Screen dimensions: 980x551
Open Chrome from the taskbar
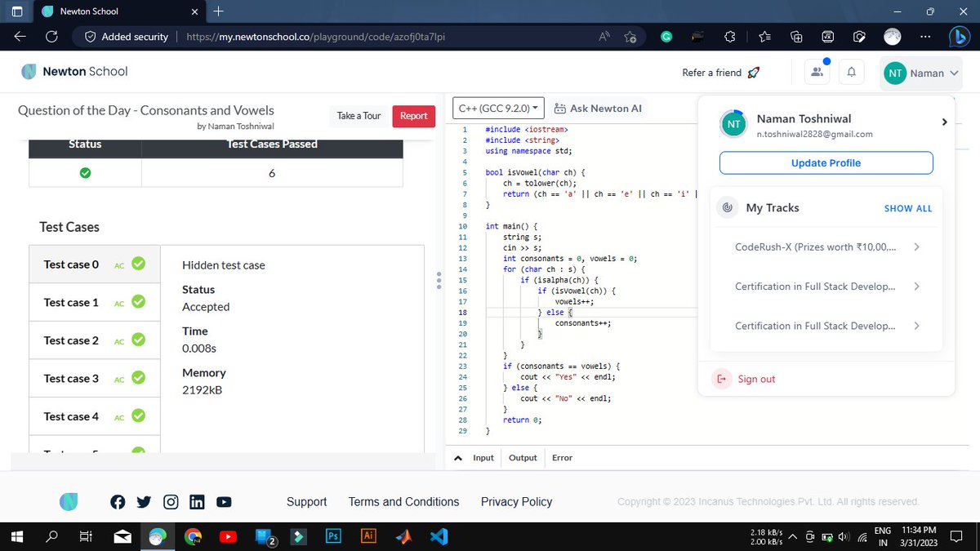192,536
